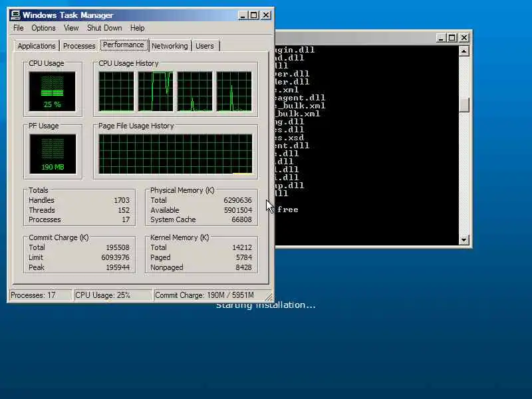The height and width of the screenshot is (399, 532).
Task: Click the console scrollbar down arrow
Action: pos(464,240)
